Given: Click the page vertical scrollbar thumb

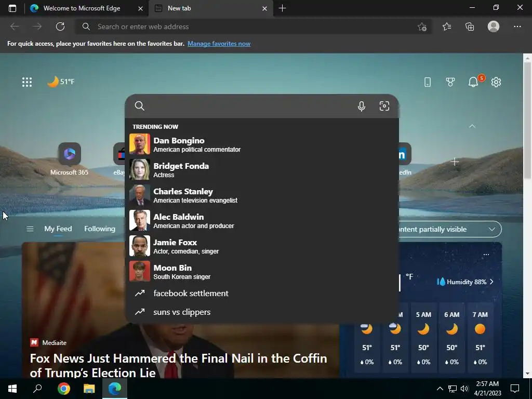Looking at the screenshot, I should tap(527, 122).
